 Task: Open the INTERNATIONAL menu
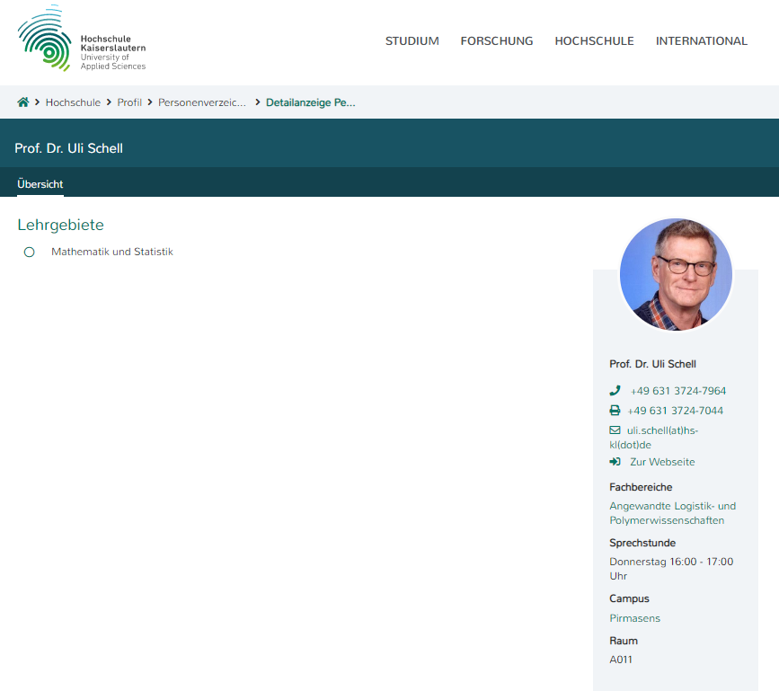[701, 40]
